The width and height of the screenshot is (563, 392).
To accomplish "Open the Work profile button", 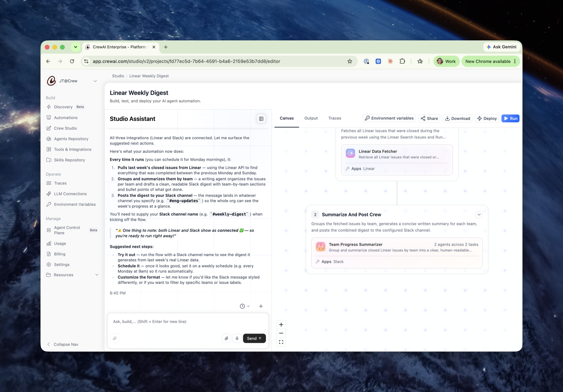I will pyautogui.click(x=446, y=61).
